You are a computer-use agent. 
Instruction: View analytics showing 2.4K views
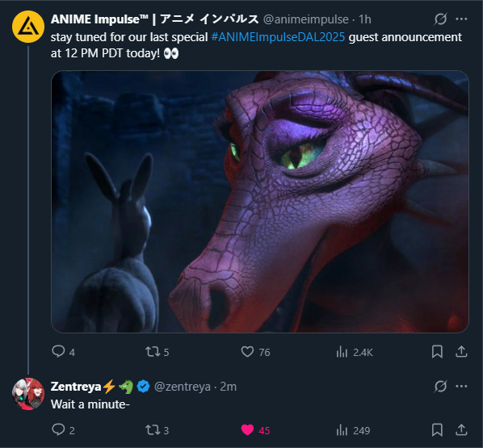click(x=355, y=352)
